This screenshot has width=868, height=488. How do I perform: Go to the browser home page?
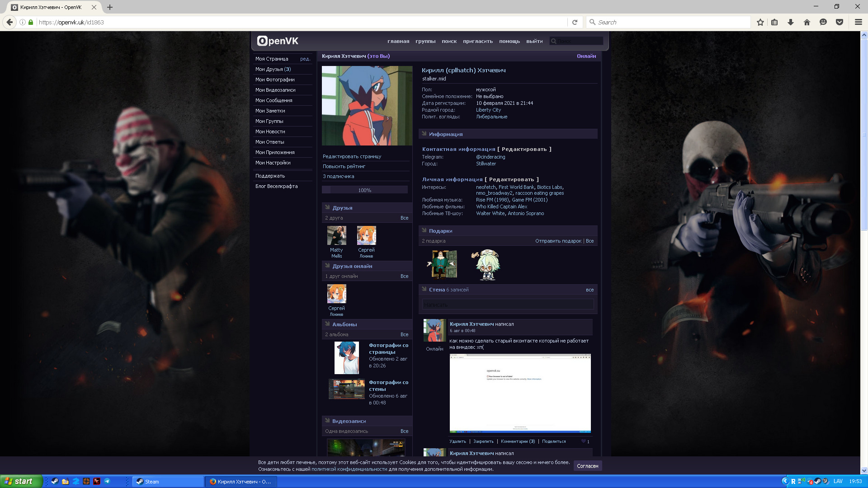(x=807, y=22)
